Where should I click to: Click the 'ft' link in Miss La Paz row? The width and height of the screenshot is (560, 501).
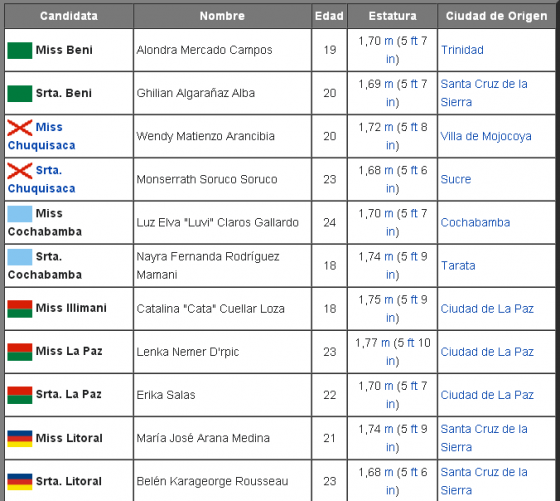(410, 343)
